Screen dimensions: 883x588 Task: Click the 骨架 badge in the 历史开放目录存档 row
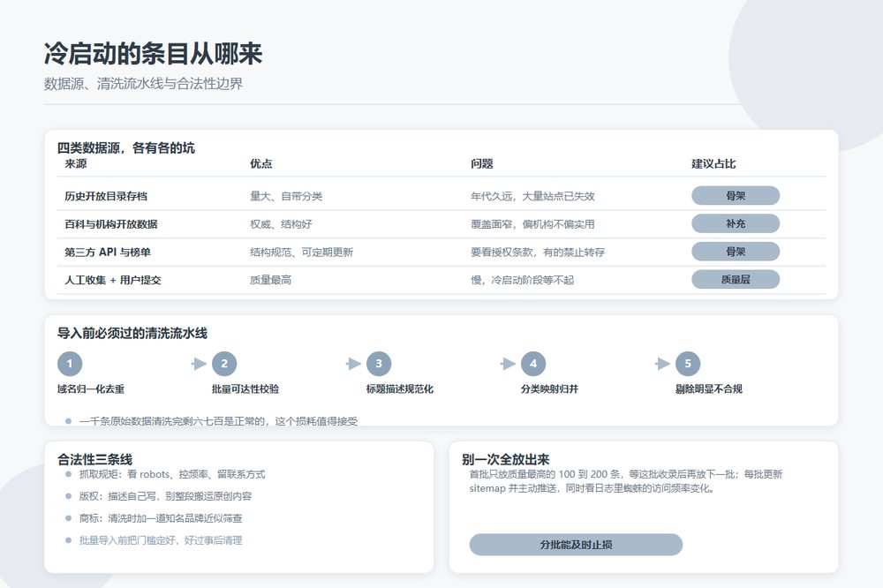(x=736, y=196)
